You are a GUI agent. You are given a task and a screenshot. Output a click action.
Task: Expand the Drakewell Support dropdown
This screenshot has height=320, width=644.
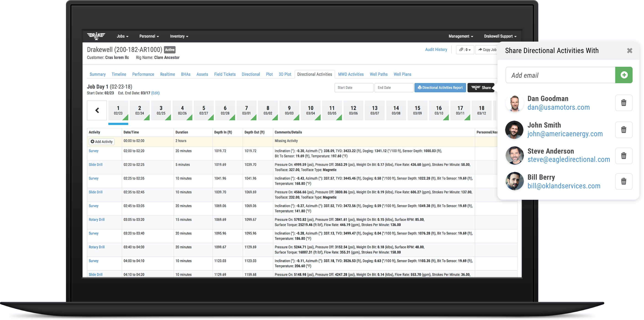point(500,36)
